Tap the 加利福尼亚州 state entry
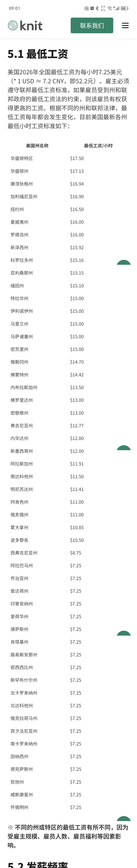This screenshot has height=868, width=137. click(x=24, y=196)
